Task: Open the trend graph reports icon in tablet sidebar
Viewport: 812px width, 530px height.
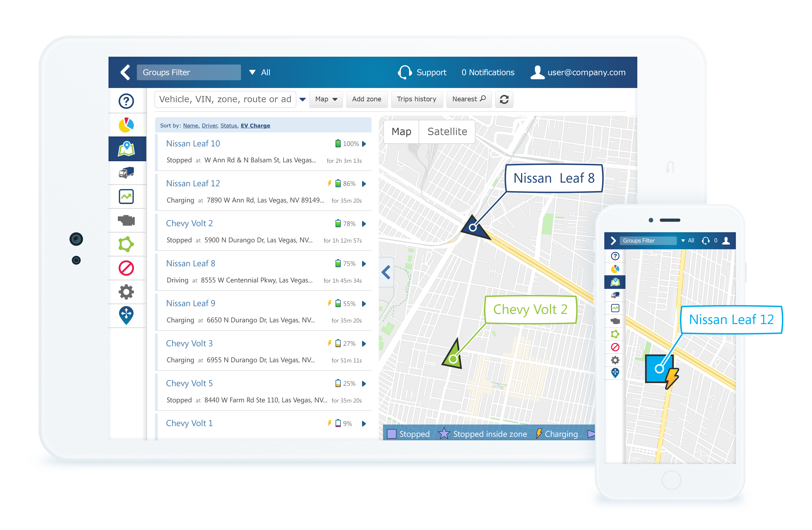Action: pyautogui.click(x=126, y=196)
